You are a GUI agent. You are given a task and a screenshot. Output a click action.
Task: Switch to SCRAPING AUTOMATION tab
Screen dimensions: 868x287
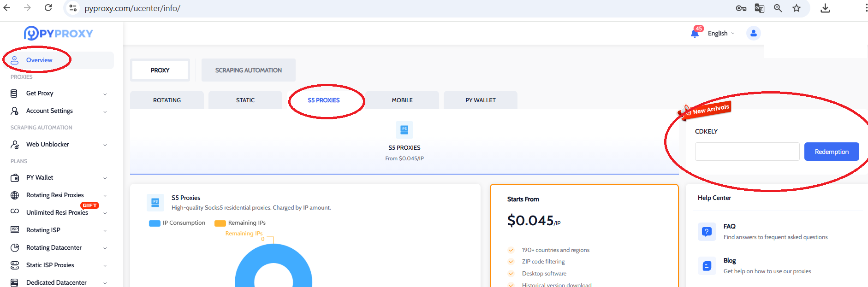click(249, 70)
